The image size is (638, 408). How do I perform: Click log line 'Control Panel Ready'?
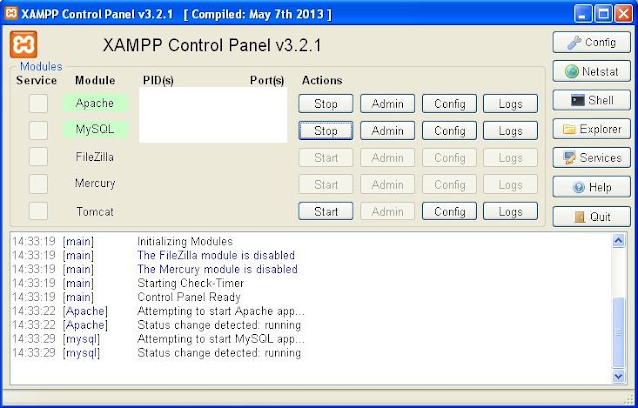point(189,297)
